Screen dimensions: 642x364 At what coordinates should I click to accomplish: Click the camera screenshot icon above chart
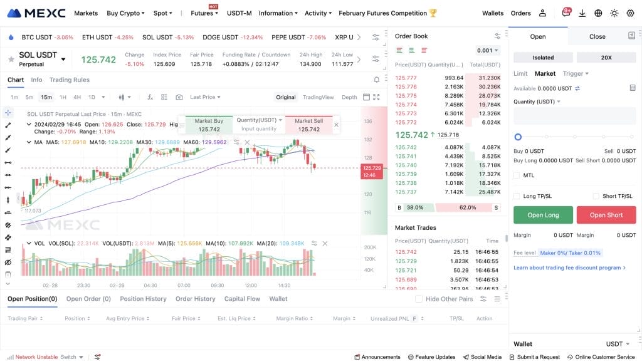179,97
